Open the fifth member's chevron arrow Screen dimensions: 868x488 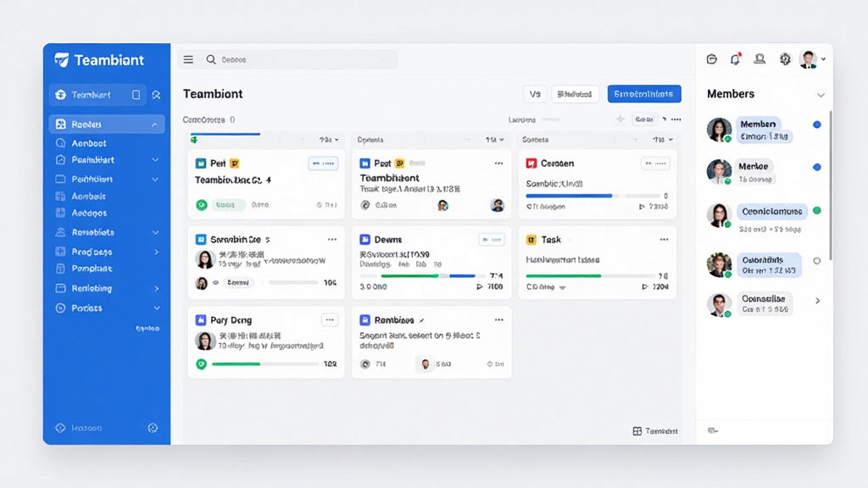pyautogui.click(x=818, y=301)
